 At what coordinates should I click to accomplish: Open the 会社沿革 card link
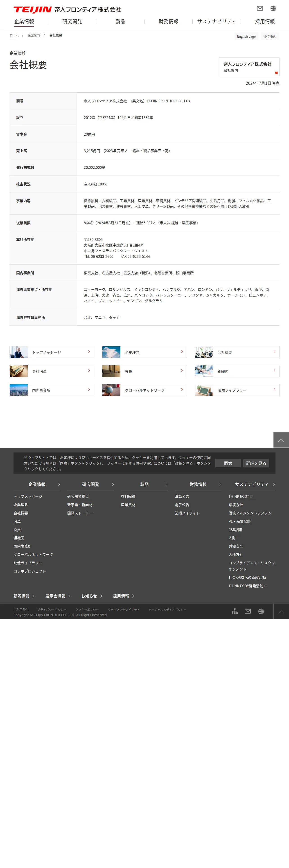point(52,371)
